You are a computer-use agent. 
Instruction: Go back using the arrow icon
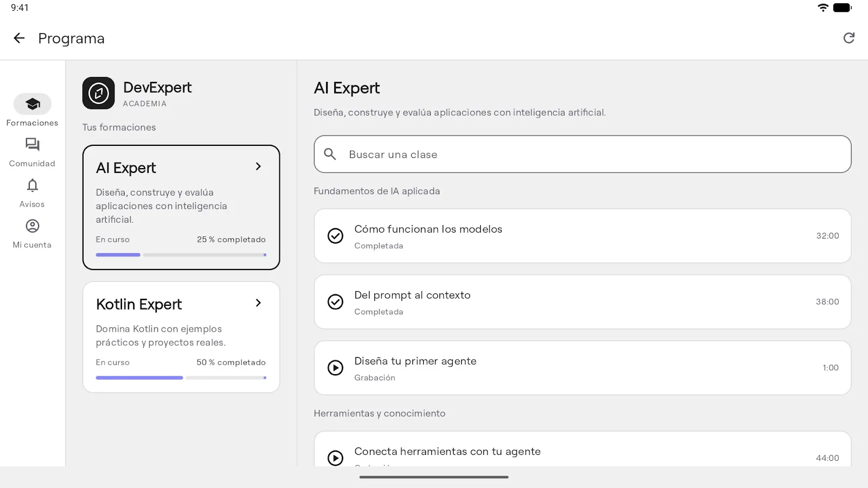click(19, 38)
